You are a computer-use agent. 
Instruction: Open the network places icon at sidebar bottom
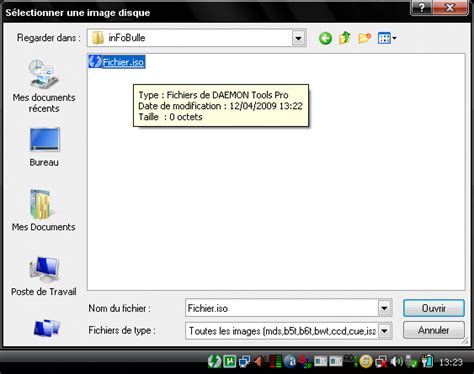point(47,328)
